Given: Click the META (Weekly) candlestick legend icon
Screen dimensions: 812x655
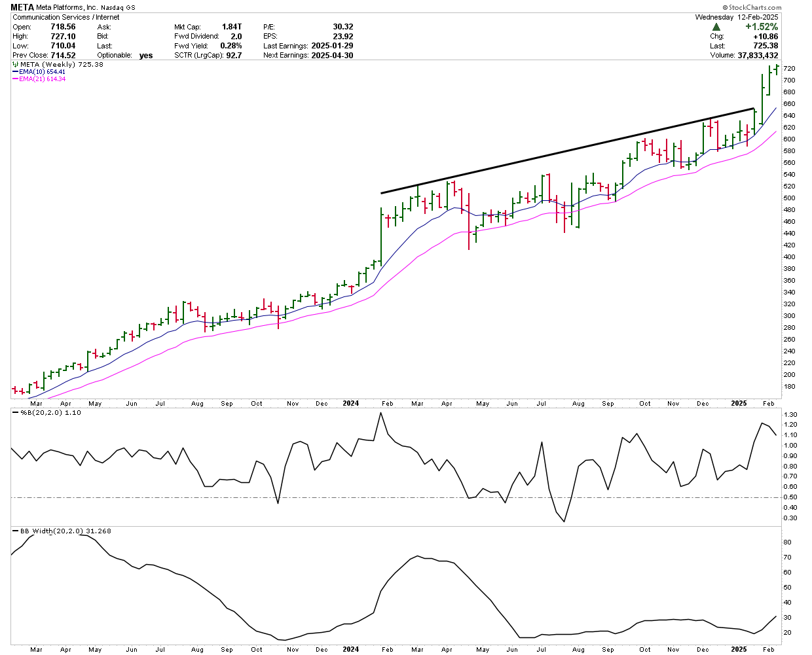Looking at the screenshot, I should click(x=16, y=65).
